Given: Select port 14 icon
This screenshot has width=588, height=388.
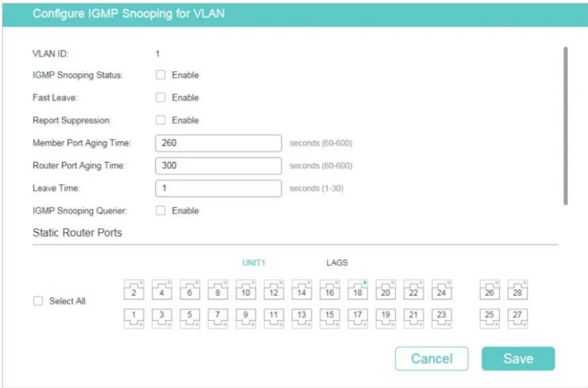Looking at the screenshot, I should point(301,290).
